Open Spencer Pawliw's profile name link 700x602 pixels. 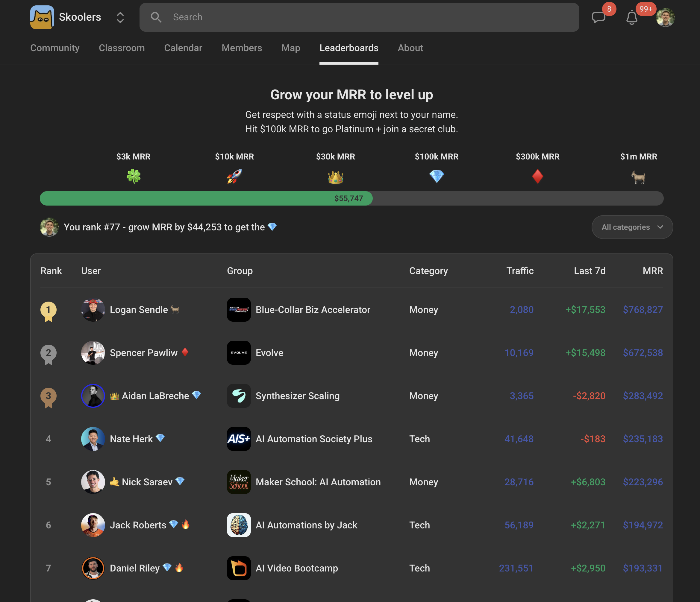144,353
